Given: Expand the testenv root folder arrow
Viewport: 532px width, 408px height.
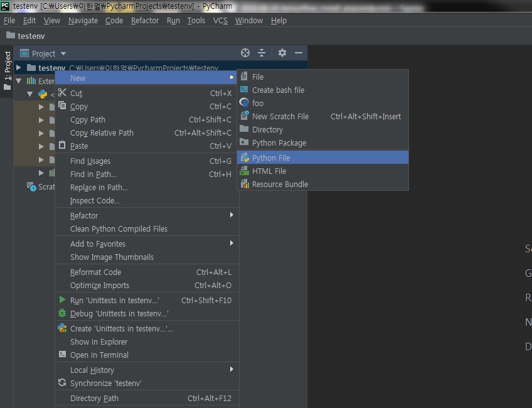Looking at the screenshot, I should (x=19, y=68).
